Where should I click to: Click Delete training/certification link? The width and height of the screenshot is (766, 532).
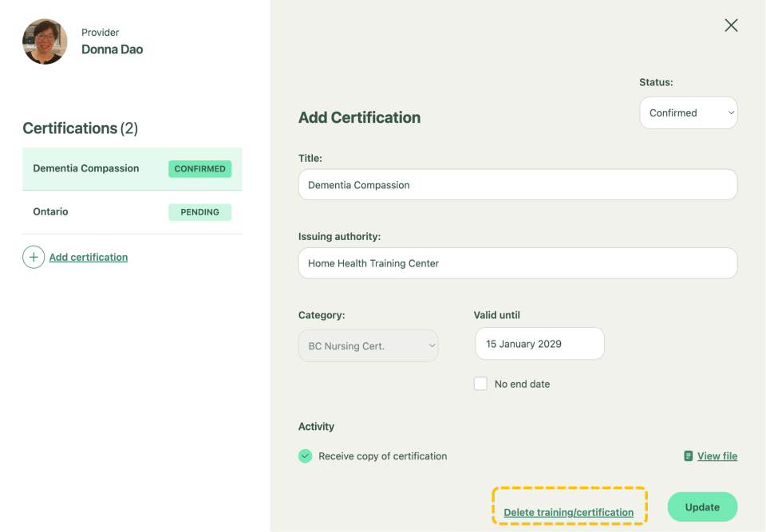[x=568, y=512]
